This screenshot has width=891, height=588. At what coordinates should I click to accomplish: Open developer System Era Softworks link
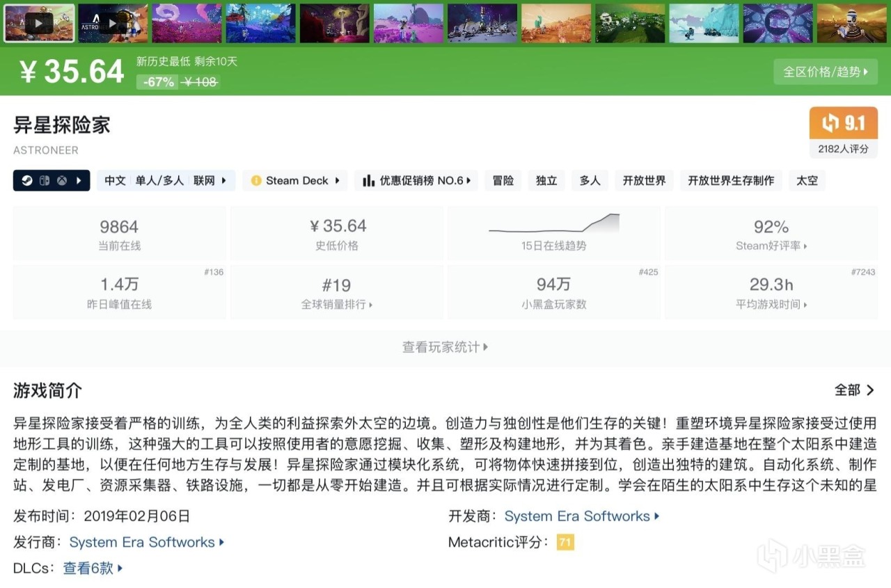click(582, 516)
